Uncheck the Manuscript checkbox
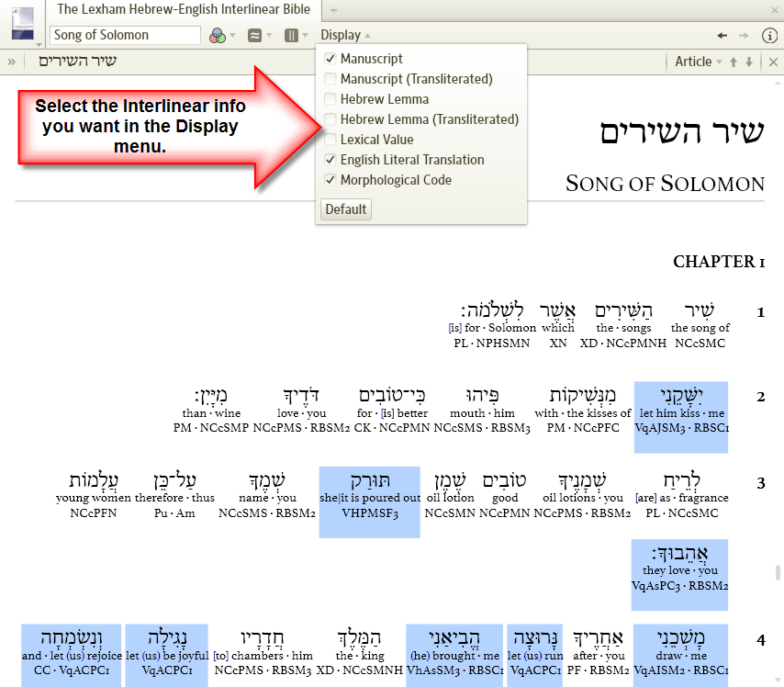The width and height of the screenshot is (784, 687). tap(330, 59)
